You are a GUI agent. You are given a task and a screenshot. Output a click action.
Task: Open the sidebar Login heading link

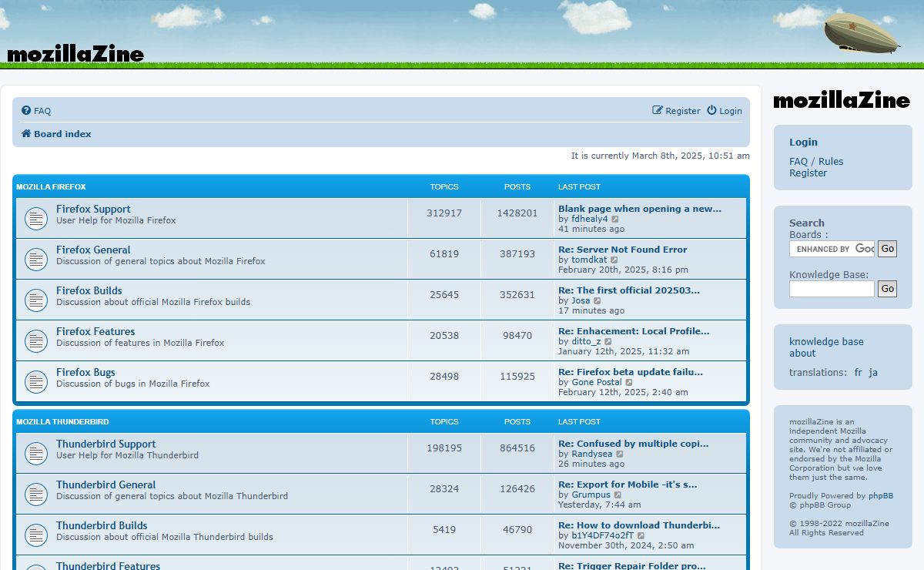click(803, 142)
